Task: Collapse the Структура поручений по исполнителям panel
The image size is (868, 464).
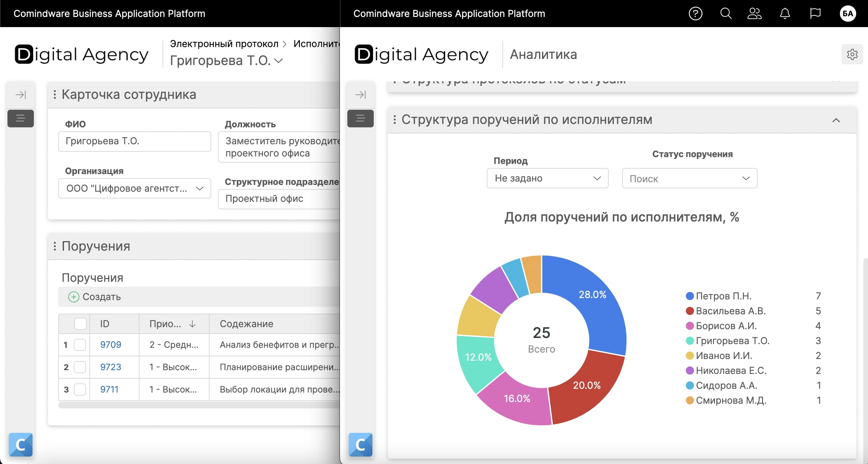Action: point(836,120)
